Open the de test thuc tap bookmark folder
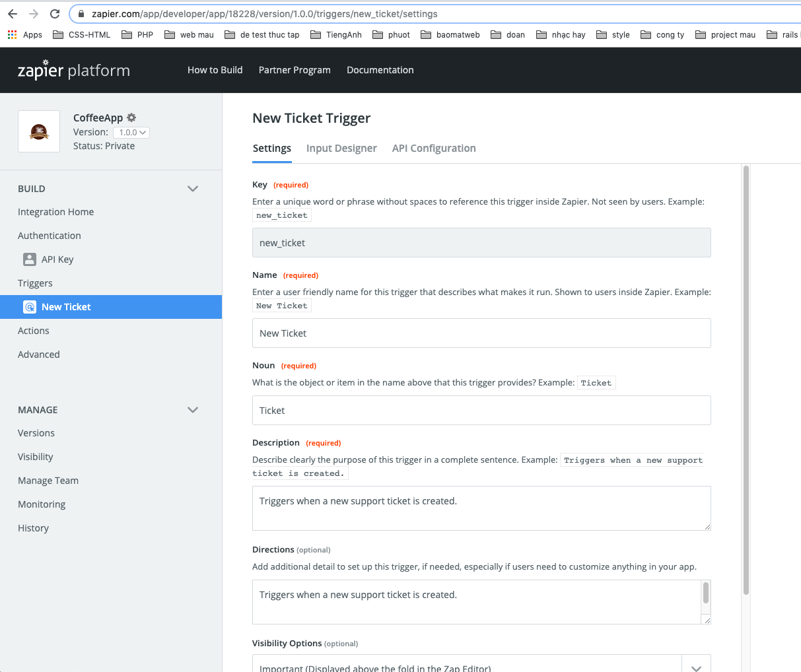This screenshot has width=801, height=672. click(x=262, y=35)
